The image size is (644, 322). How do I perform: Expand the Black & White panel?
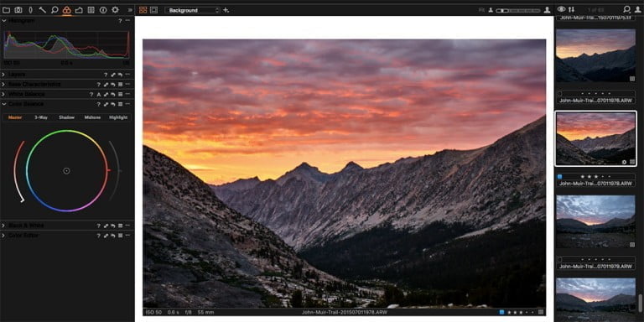click(x=4, y=226)
